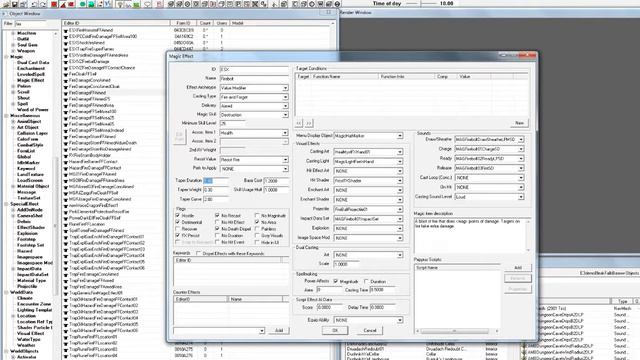Open the Casting Type dropdown

pyautogui.click(x=285, y=97)
